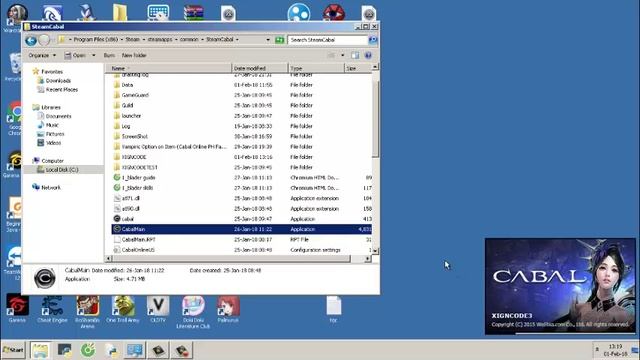Open Explorer help with the question mark icon
The width and height of the screenshot is (640, 360).
tap(368, 55)
